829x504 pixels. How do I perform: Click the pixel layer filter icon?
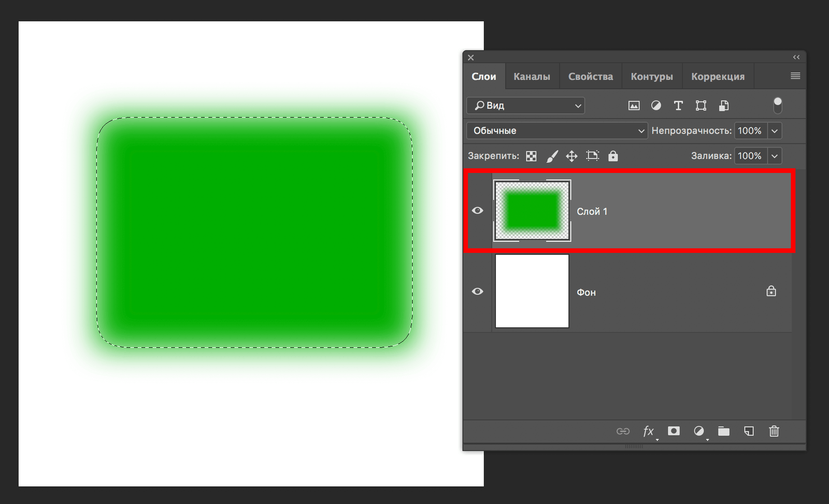click(634, 106)
